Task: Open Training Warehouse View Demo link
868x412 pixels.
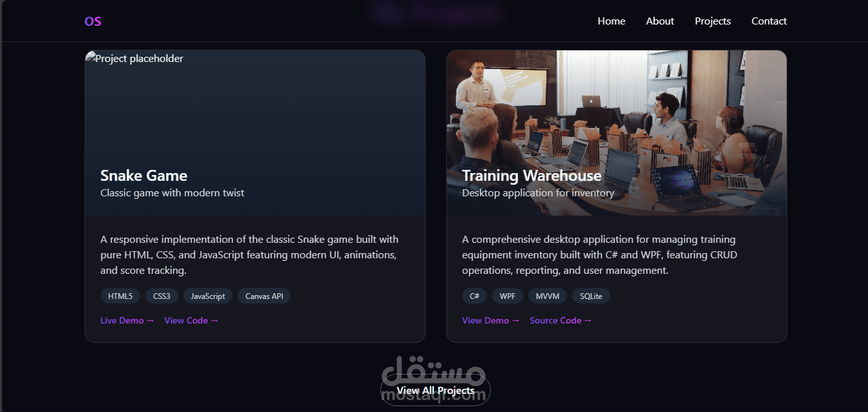Action: pyautogui.click(x=491, y=320)
